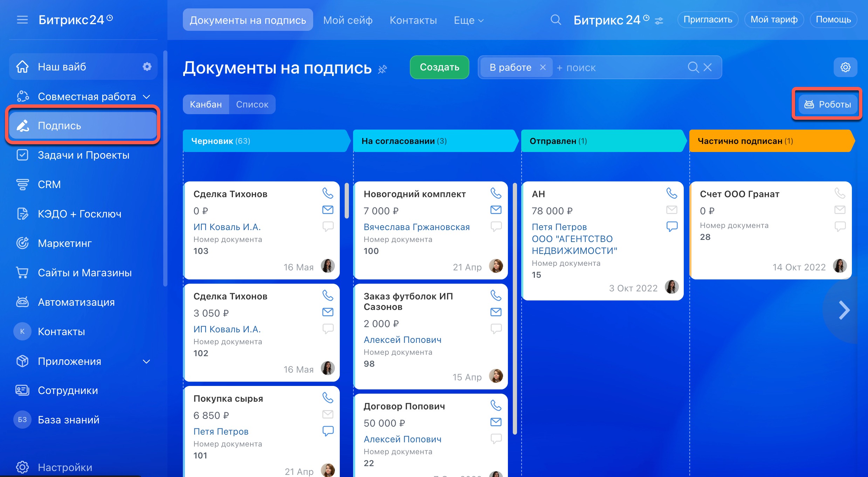Email from Новогодний комплект card

pyautogui.click(x=496, y=210)
